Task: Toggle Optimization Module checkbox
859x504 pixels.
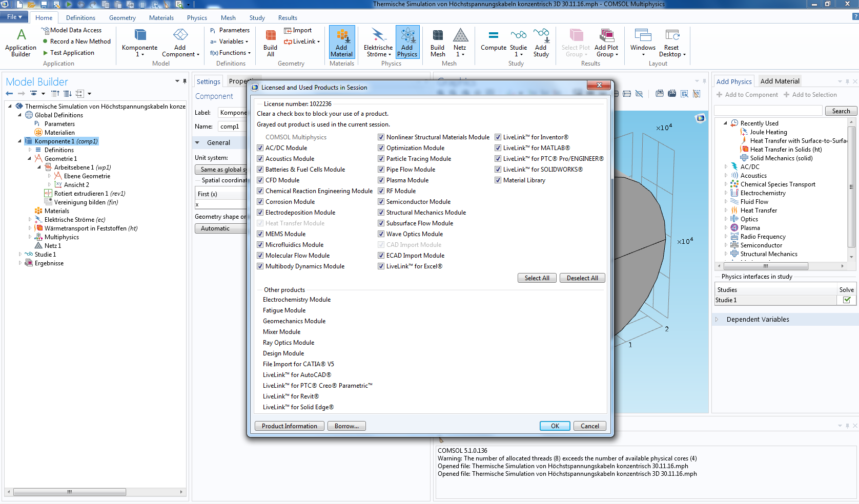Action: click(x=381, y=148)
